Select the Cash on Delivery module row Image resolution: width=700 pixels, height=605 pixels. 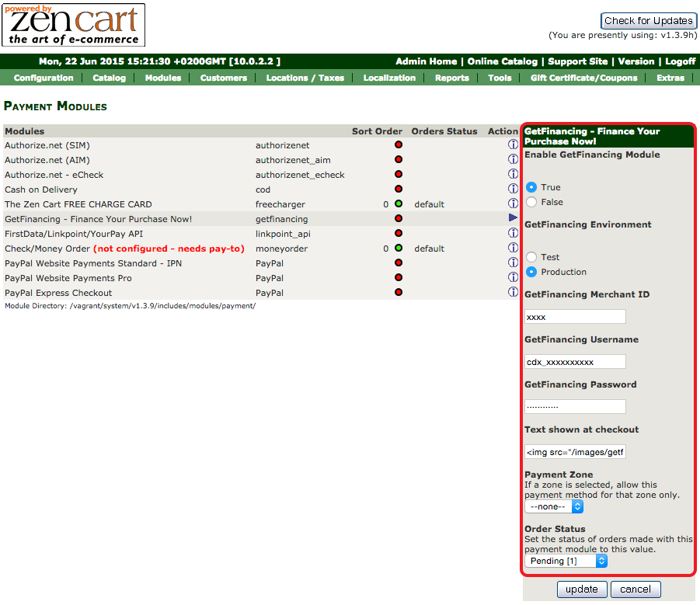[261, 189]
